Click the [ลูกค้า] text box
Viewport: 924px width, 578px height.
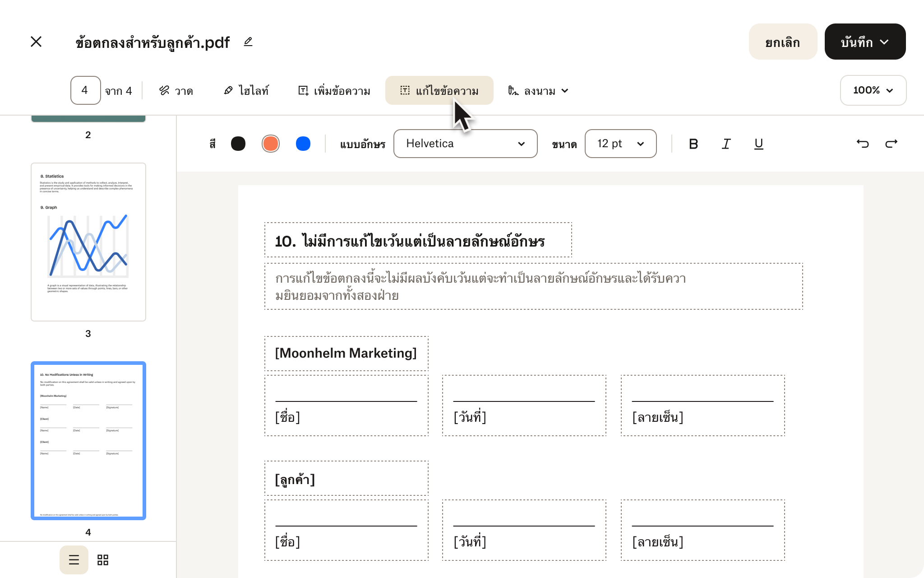(346, 478)
